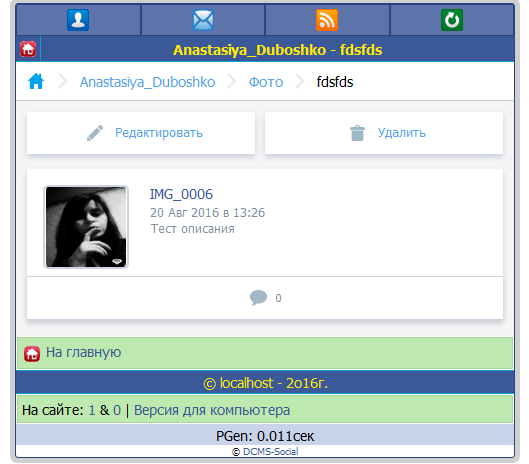Viewport: 529px width, 464px height.
Task: Open the IMG_0006 title link
Action: [x=181, y=194]
